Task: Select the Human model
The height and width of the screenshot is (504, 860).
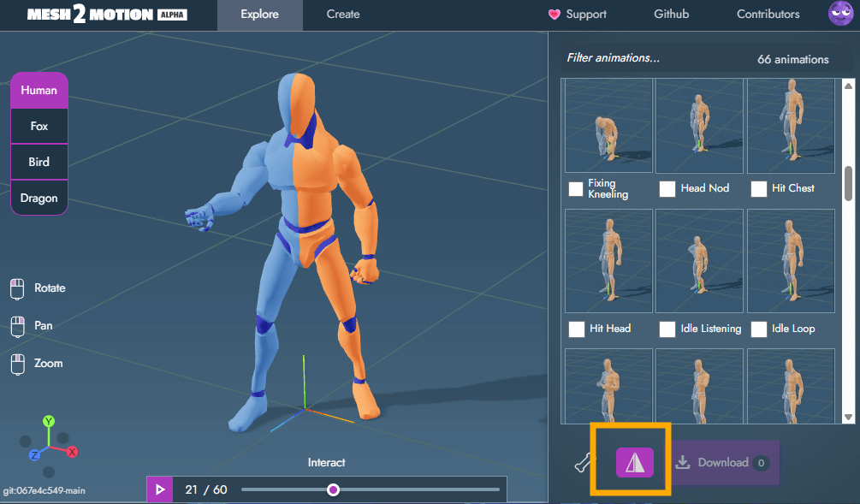Action: pos(39,90)
